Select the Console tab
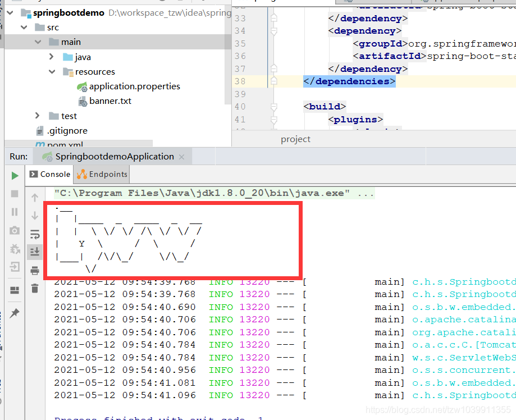 coord(49,175)
